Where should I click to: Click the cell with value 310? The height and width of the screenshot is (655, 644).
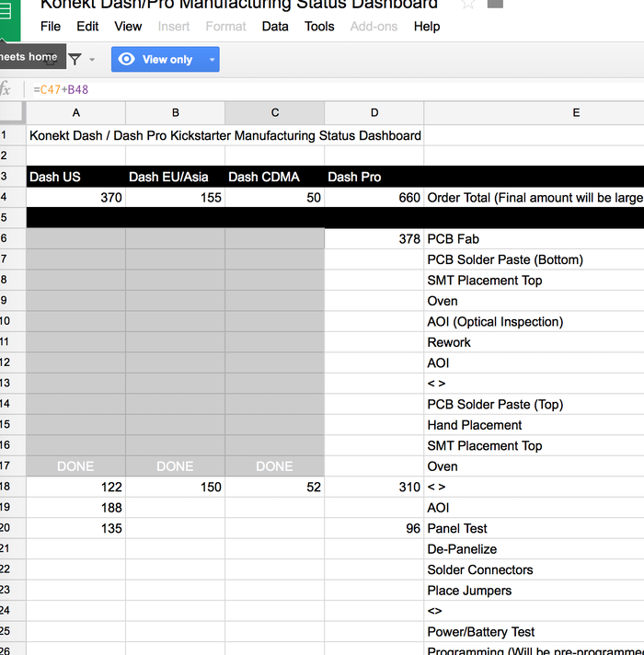(374, 487)
